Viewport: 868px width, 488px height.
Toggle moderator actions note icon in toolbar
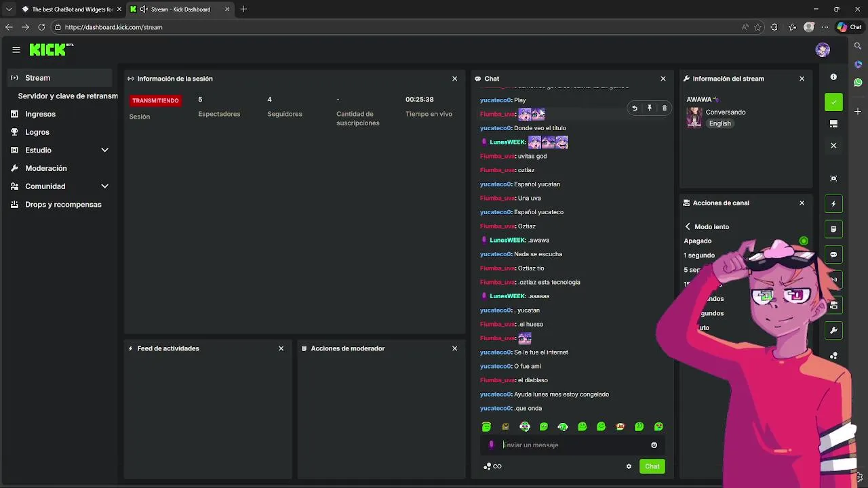point(833,229)
